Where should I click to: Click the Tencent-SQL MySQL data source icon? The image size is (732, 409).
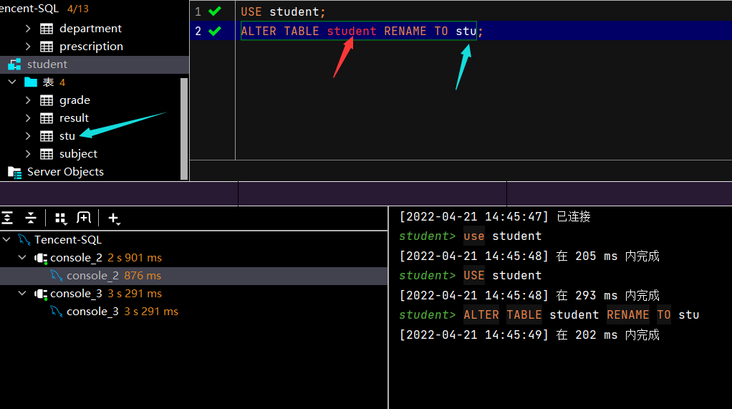pos(24,240)
